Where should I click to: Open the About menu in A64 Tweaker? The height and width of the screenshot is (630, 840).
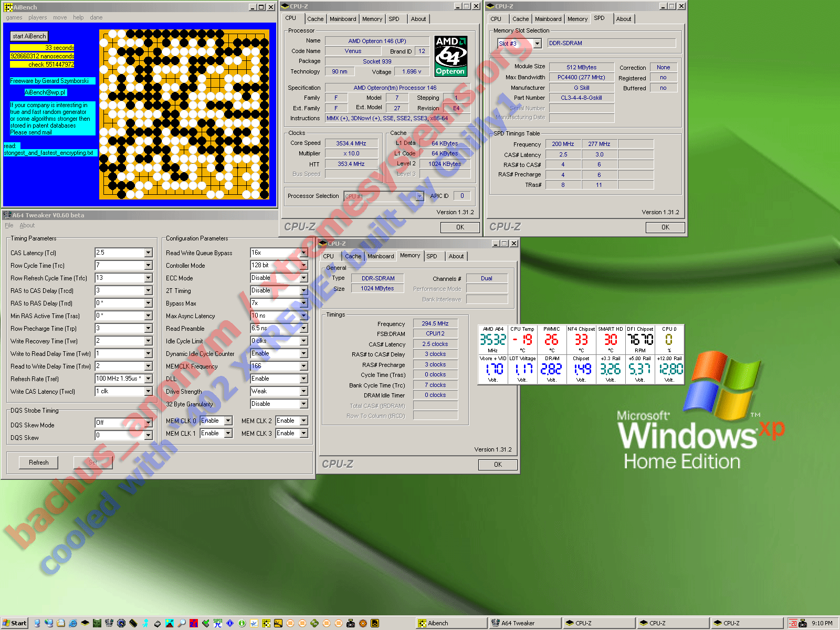point(27,225)
